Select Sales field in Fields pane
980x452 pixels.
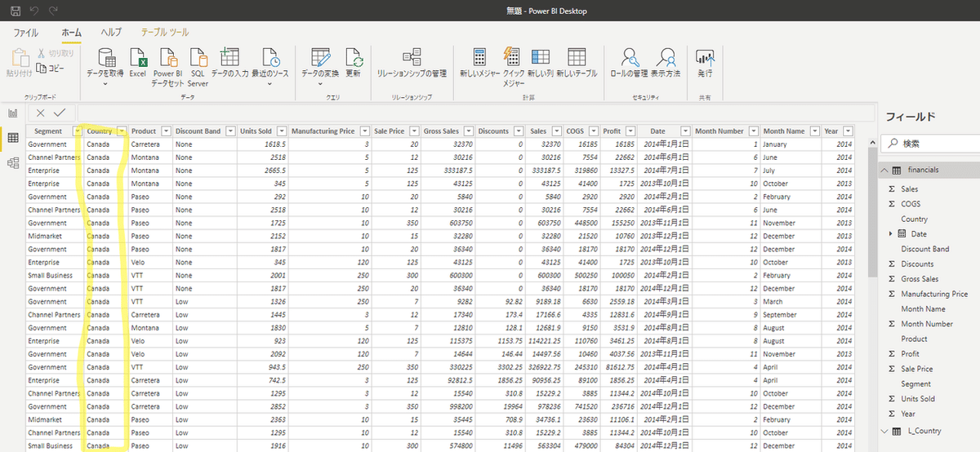coord(910,188)
